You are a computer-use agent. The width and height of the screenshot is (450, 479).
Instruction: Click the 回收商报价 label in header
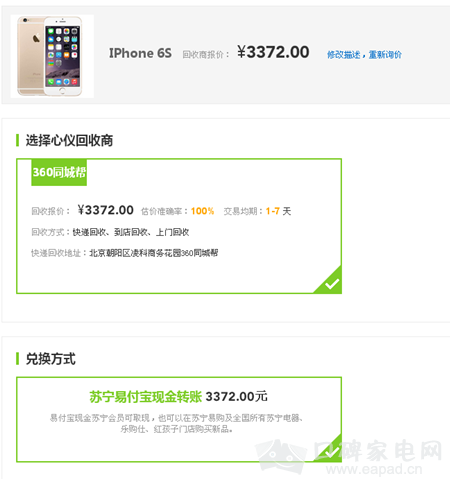click(206, 55)
